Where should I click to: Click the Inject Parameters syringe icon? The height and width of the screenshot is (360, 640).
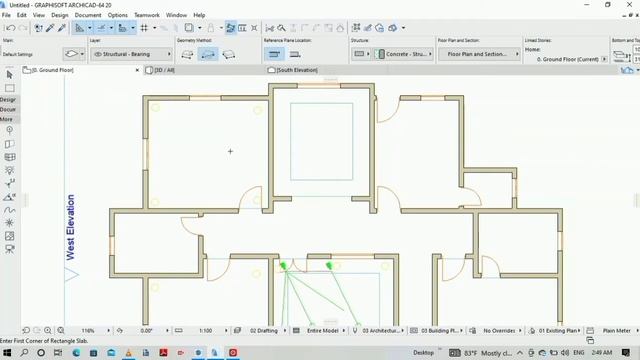(x=62, y=28)
